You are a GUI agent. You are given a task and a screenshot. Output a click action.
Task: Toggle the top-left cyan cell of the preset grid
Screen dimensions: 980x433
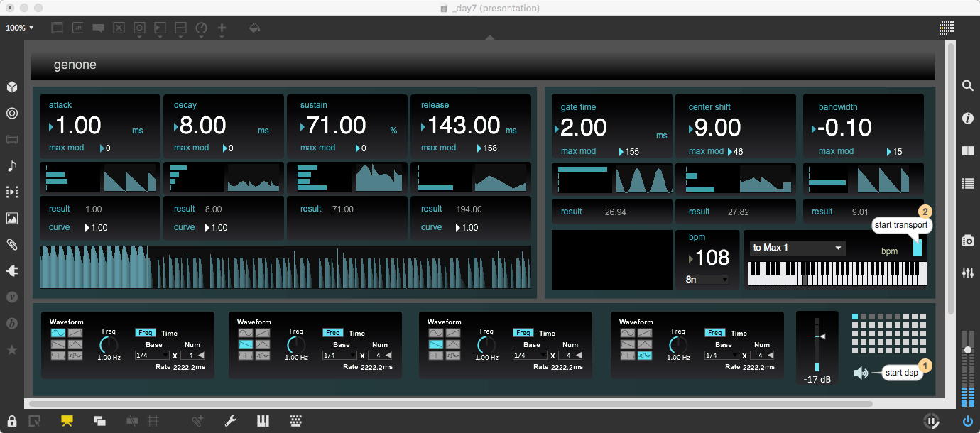[855, 317]
